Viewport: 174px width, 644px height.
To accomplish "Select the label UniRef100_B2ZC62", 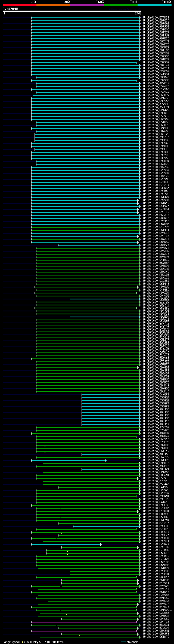I will pyautogui.click(x=156, y=72).
